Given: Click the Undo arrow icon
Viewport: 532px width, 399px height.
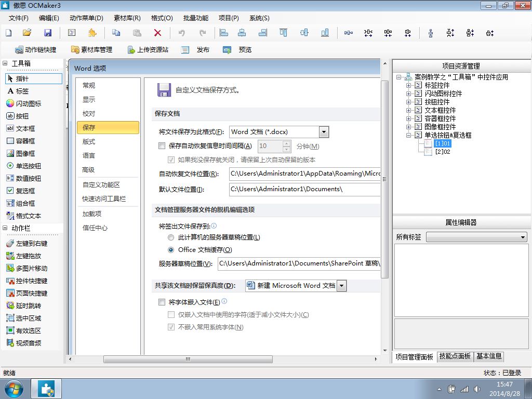Looking at the screenshot, I should pos(182,33).
